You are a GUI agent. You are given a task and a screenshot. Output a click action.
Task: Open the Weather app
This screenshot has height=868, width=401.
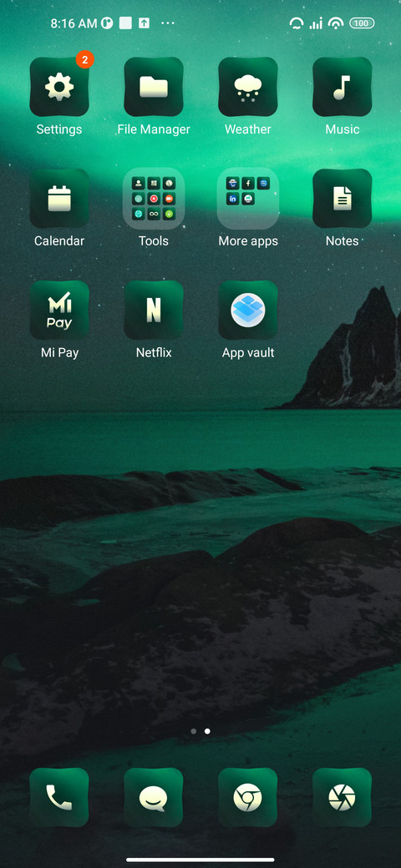coord(247,87)
